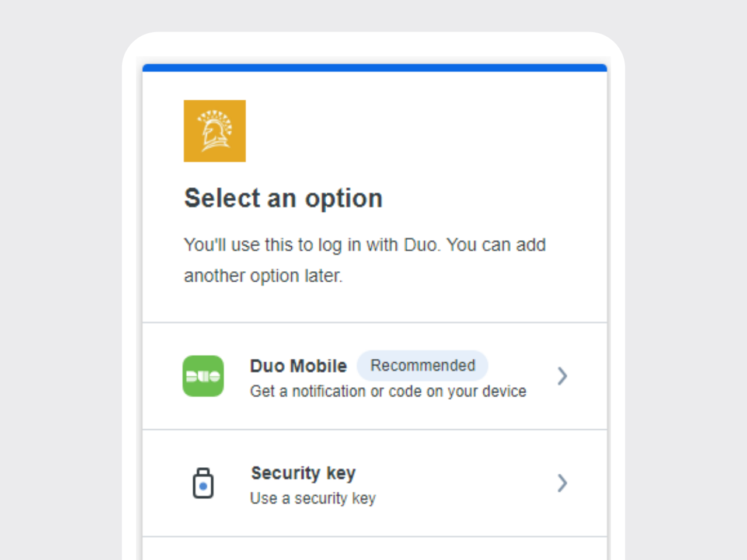Click the text 'Get a notification or code on your device'

(388, 391)
